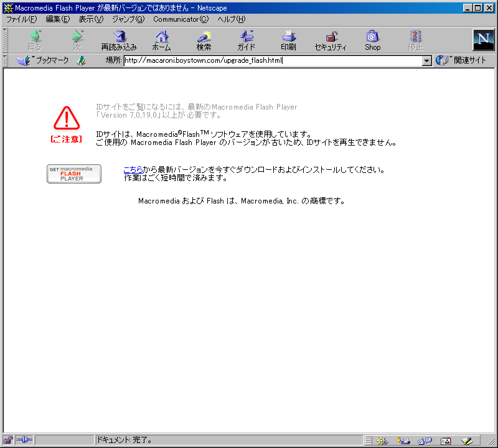This screenshot has height=448, width=498.
Task: Click the こちら download link
Action: pos(133,169)
